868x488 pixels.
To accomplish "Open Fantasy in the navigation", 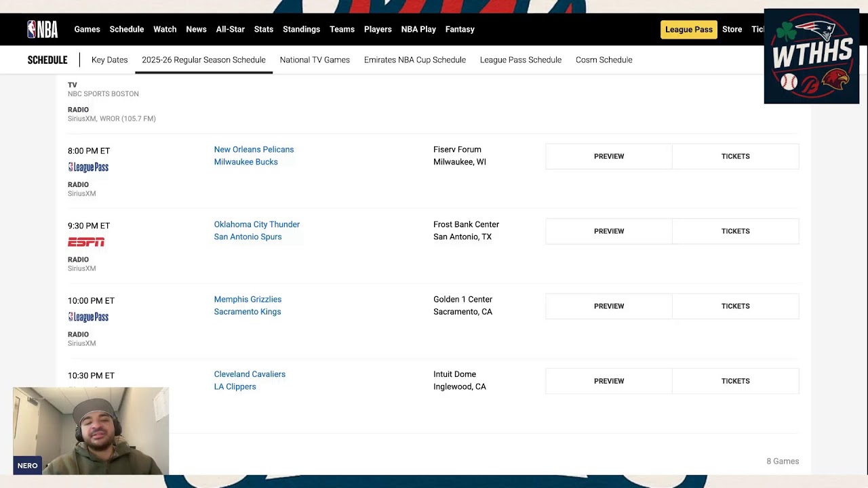I will 460,29.
